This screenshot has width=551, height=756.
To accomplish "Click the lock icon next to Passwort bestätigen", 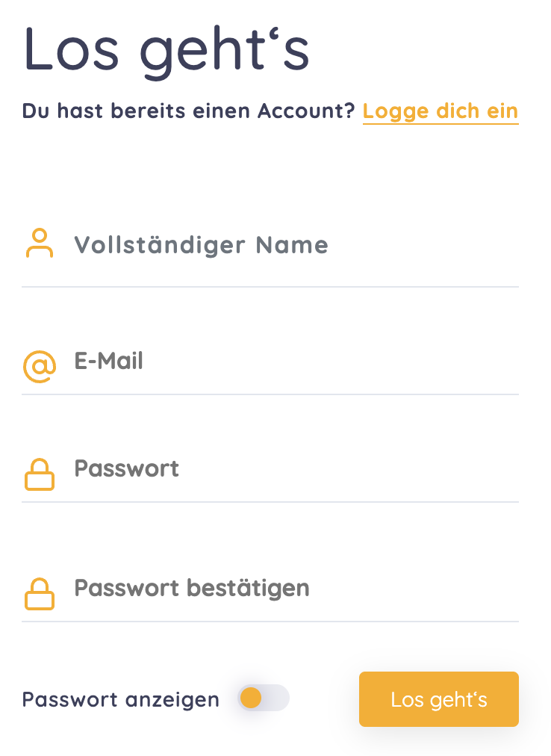I will click(40, 594).
